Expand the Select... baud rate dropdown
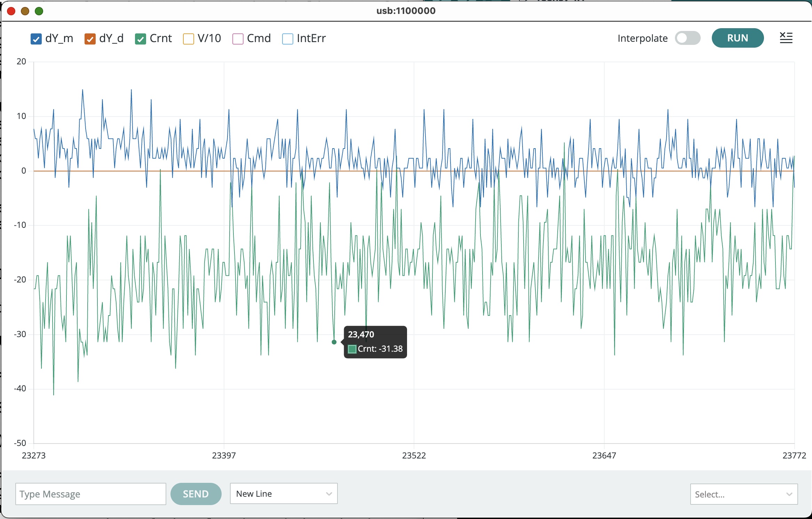The height and width of the screenshot is (519, 812). tap(743, 494)
